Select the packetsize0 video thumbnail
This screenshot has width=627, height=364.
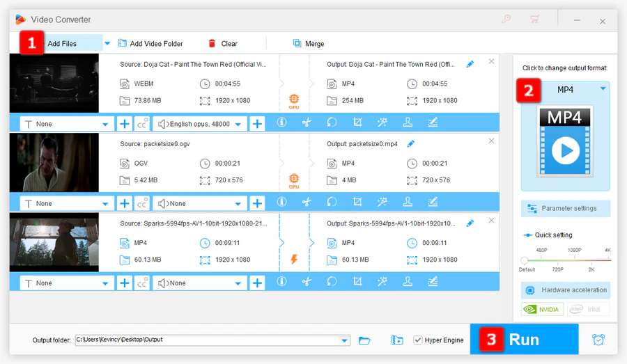pos(54,163)
